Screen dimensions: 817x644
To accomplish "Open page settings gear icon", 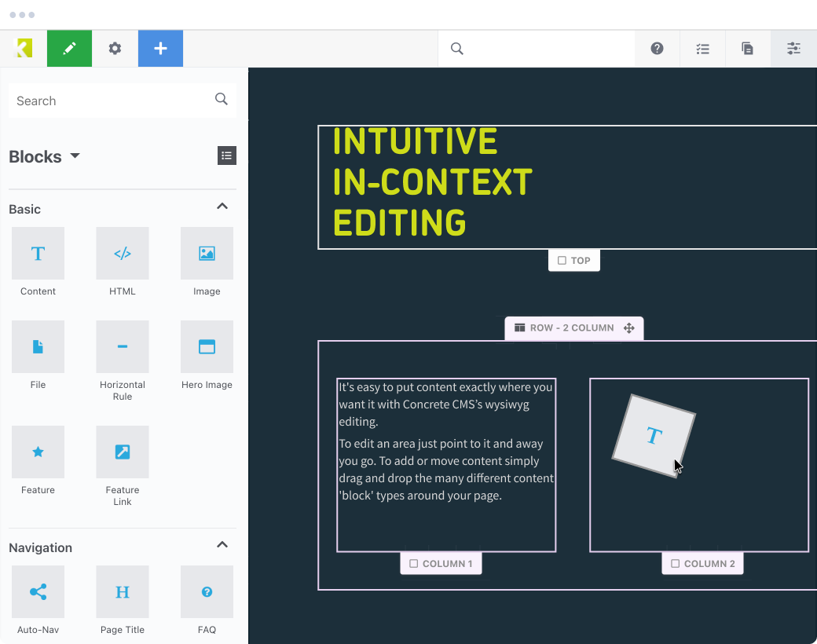I will [115, 49].
